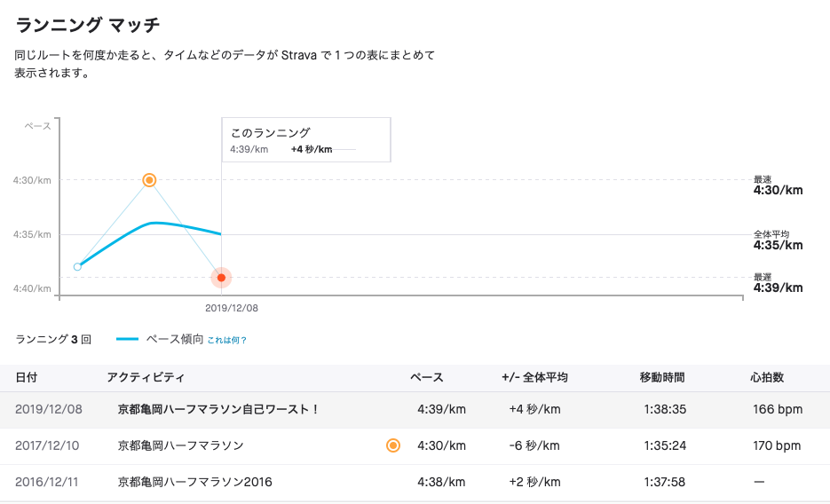The width and height of the screenshot is (830, 504).
Task: Click the moving time 1:35:24
Action: point(665,445)
